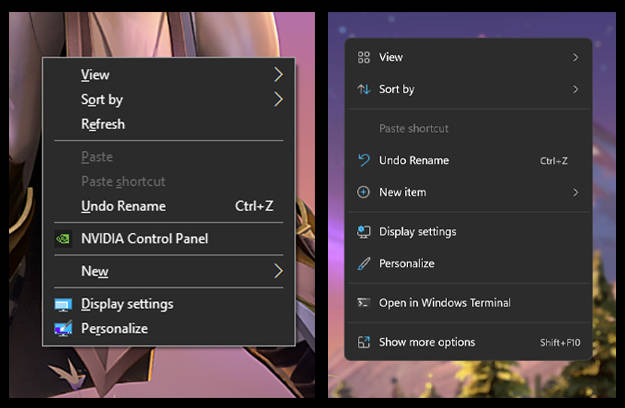Screen dimensions: 625x408
Task: Select Paste shortcut in the right menu
Action: pos(468,128)
